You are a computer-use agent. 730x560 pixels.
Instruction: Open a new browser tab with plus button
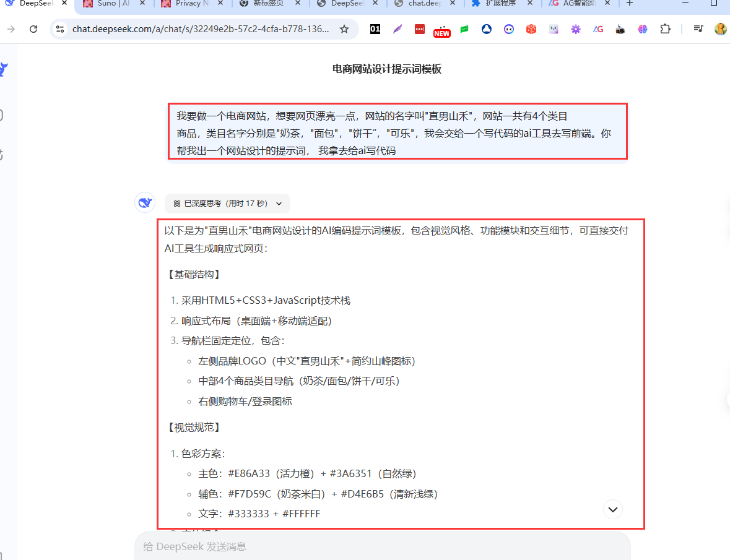pyautogui.click(x=630, y=3)
